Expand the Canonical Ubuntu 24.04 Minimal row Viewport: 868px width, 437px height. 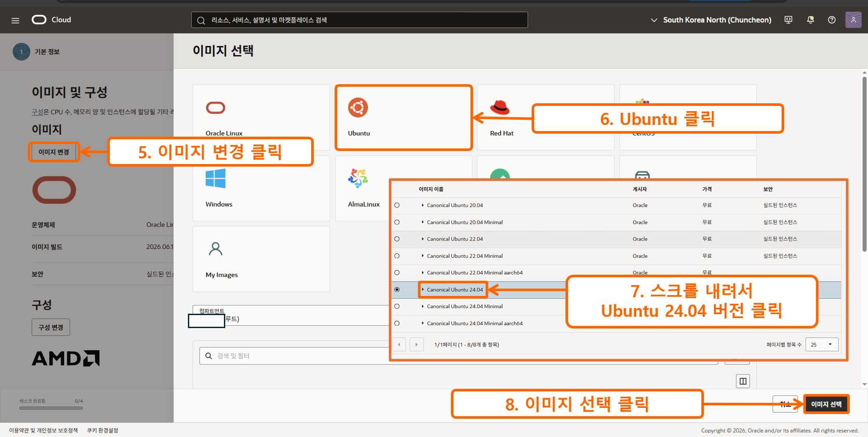(423, 306)
